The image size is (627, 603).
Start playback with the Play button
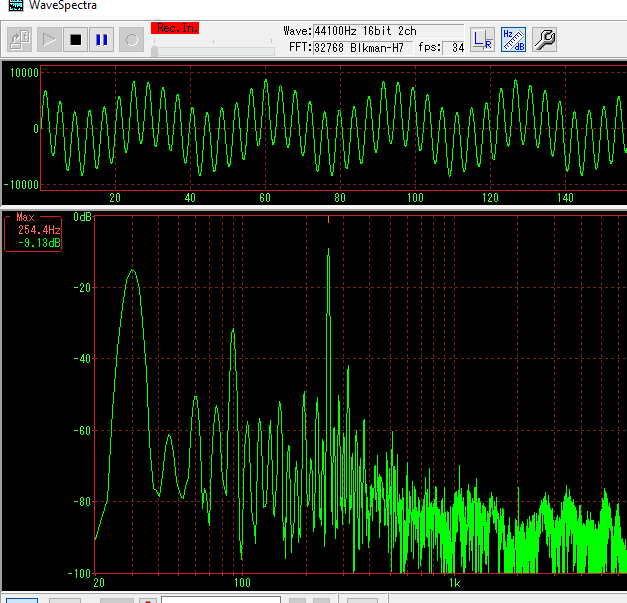(49, 40)
